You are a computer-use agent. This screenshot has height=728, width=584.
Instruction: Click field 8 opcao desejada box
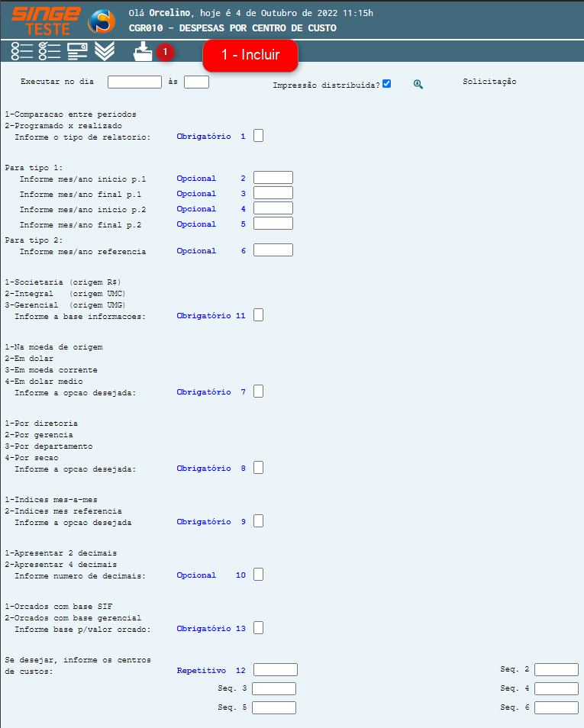pos(258,468)
